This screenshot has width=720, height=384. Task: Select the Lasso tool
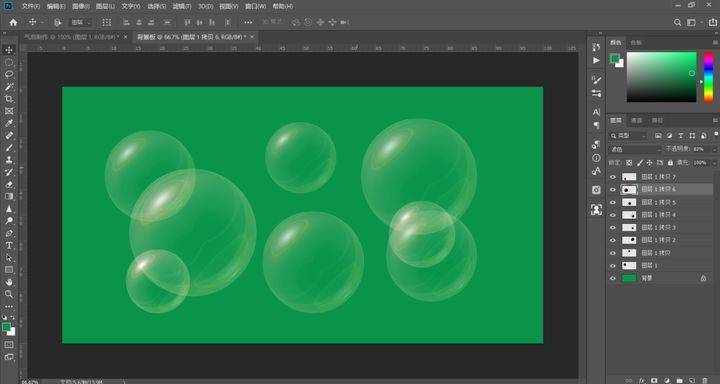pyautogui.click(x=9, y=74)
